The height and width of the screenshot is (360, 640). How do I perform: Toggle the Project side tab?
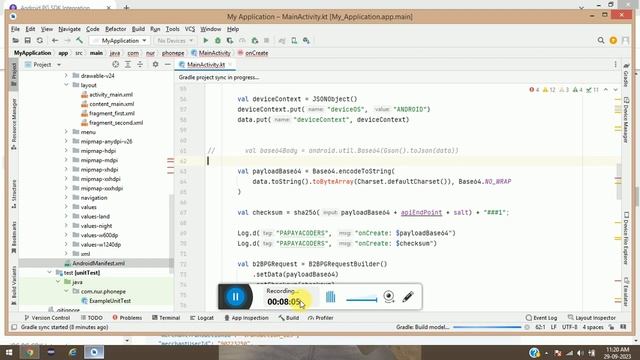click(x=13, y=73)
